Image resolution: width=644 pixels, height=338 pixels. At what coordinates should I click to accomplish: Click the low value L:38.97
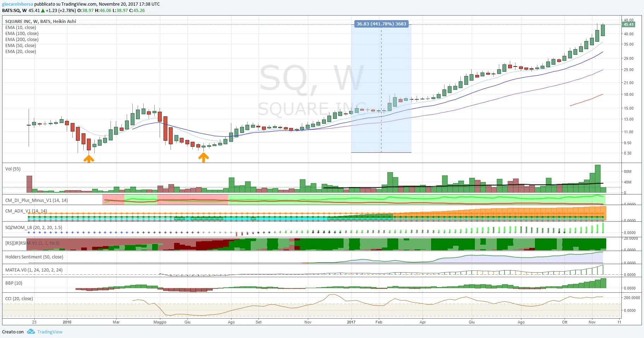(x=120, y=11)
